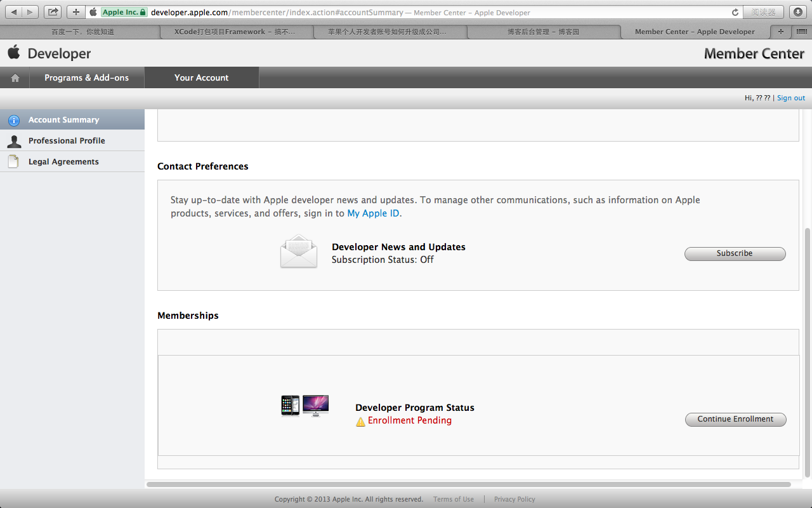Show downloads with the download arrow icon

tap(797, 12)
